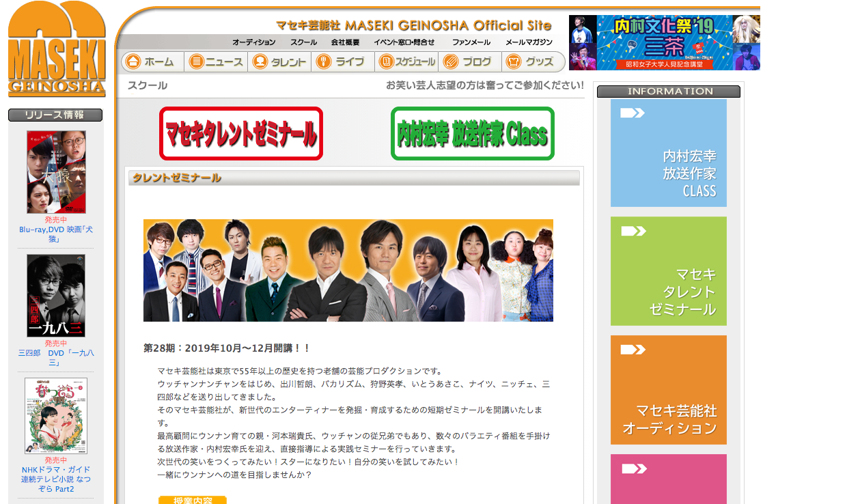Click the 発売中 label under なつぞら cover
This screenshot has width=860, height=504.
click(56, 460)
